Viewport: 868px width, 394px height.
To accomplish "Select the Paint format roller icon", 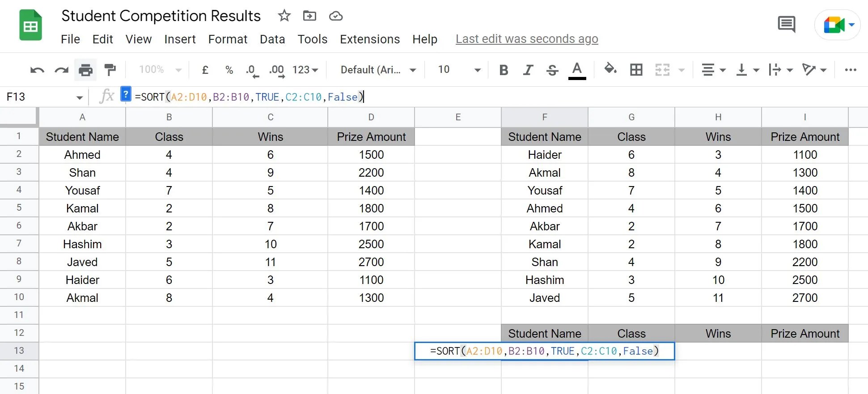I will pyautogui.click(x=110, y=70).
